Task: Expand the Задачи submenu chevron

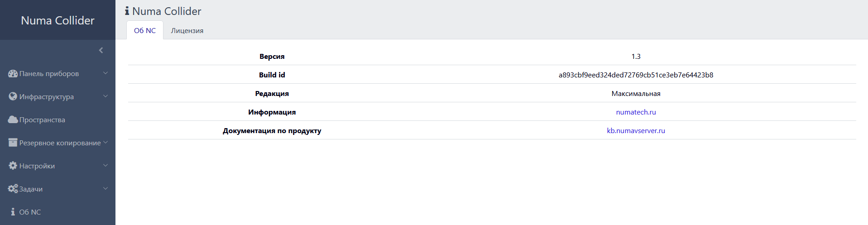Action: pos(106,188)
